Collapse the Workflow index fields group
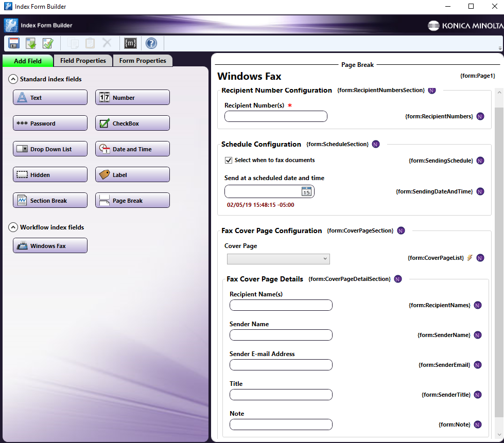The image size is (504, 443). tap(13, 227)
